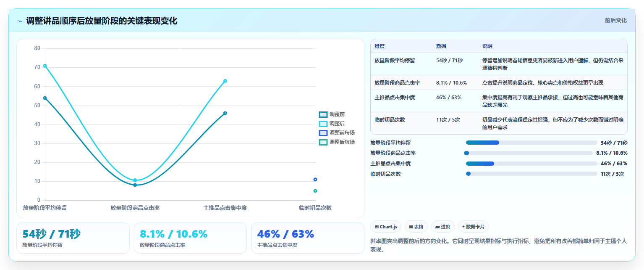This screenshot has height=270, width=644.
Task: Click the 维度 column header
Action: (380, 46)
